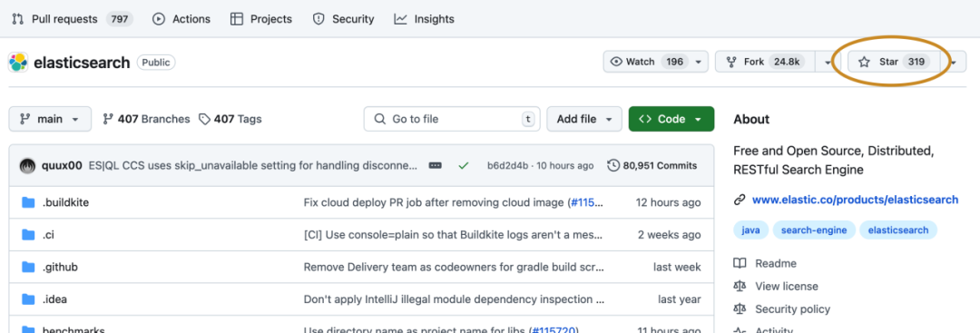Show checks via green checkmark status
980x333 pixels.
[463, 165]
